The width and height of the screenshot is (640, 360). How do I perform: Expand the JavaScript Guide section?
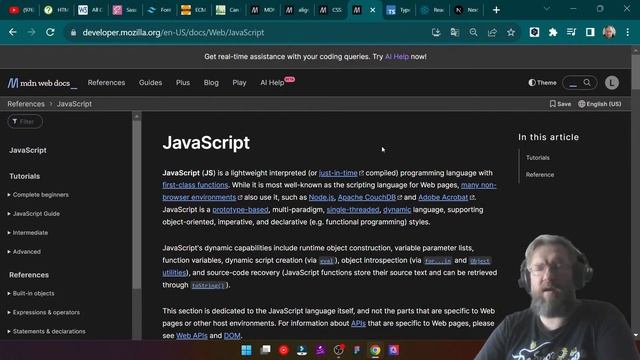(x=34, y=213)
